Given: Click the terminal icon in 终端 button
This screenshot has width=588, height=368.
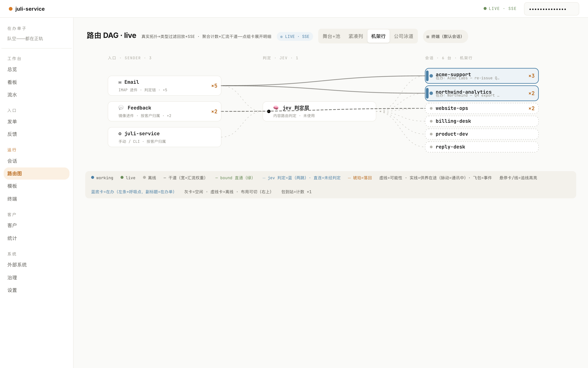Looking at the screenshot, I should point(428,37).
